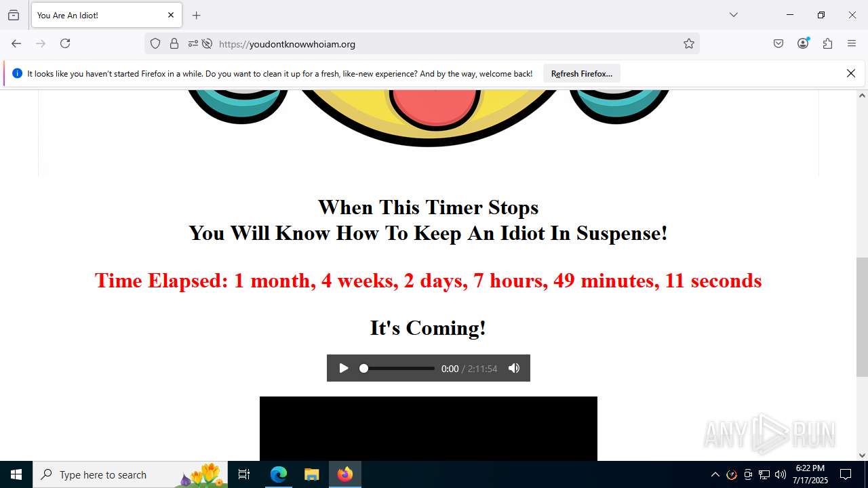The height and width of the screenshot is (488, 868).
Task: Open the network tray icon
Action: [x=764, y=474]
